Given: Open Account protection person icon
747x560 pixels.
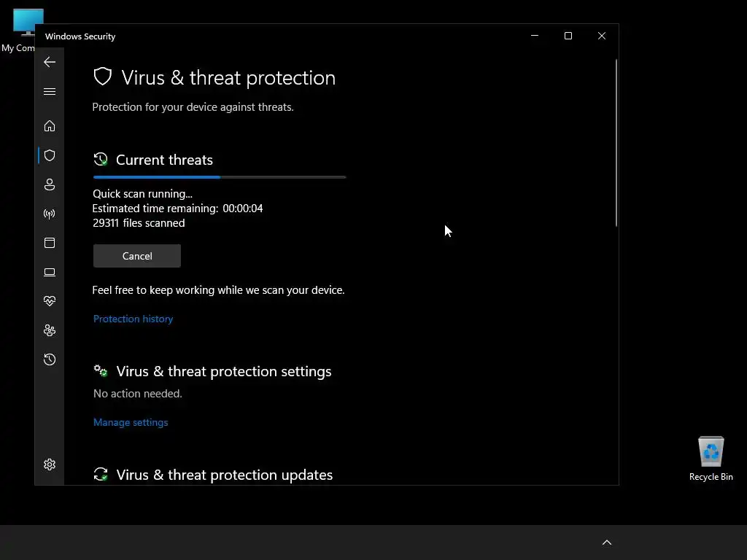Looking at the screenshot, I should (50, 184).
